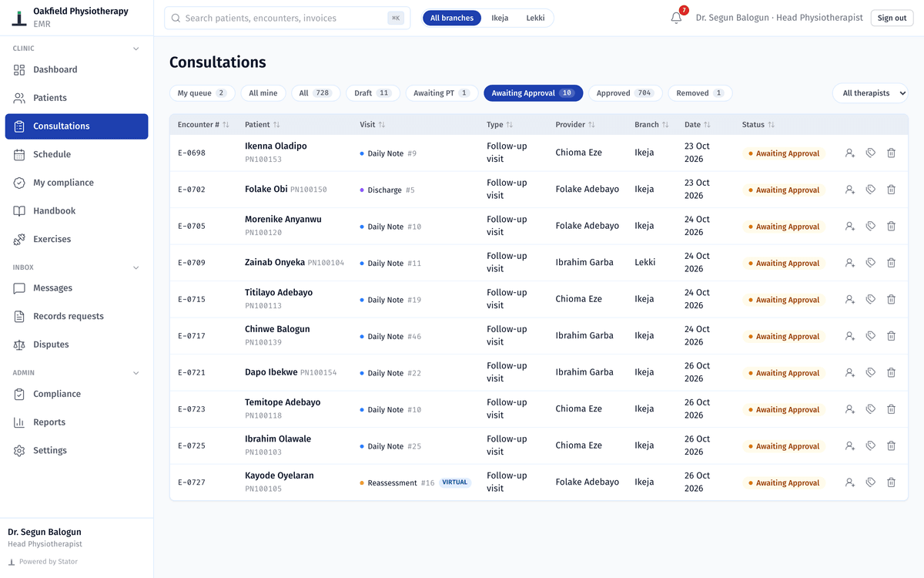Switch branch filter to Lekki
Viewport: 924px width, 578px height.
point(535,18)
